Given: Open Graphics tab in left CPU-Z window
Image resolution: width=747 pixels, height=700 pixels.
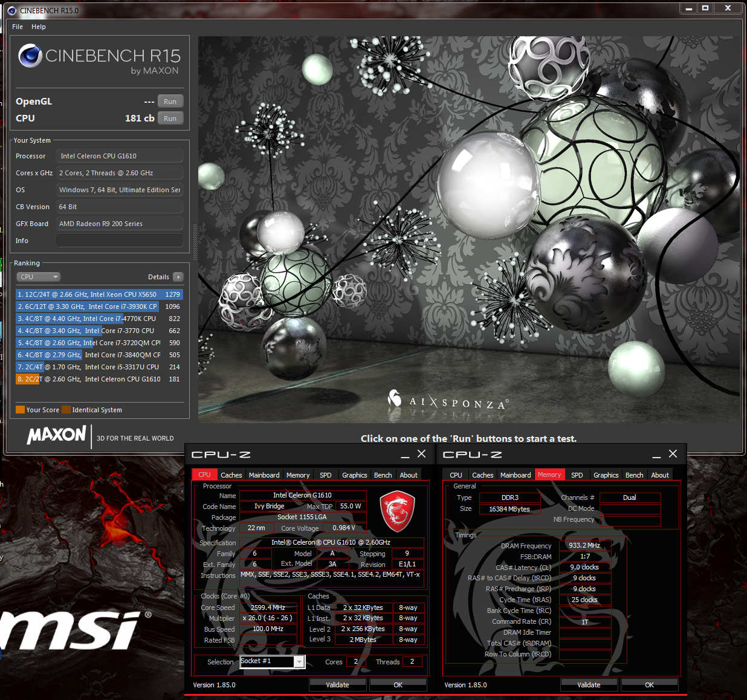Looking at the screenshot, I should (354, 475).
